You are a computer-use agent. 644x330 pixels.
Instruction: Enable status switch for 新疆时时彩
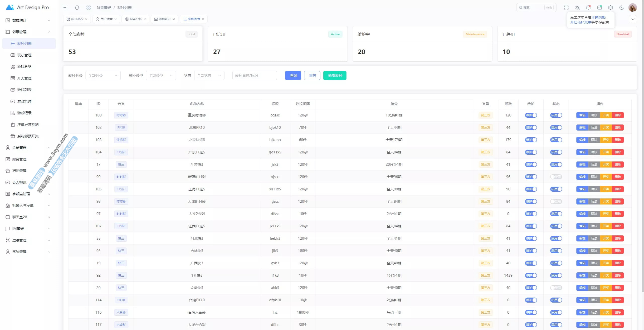click(556, 177)
